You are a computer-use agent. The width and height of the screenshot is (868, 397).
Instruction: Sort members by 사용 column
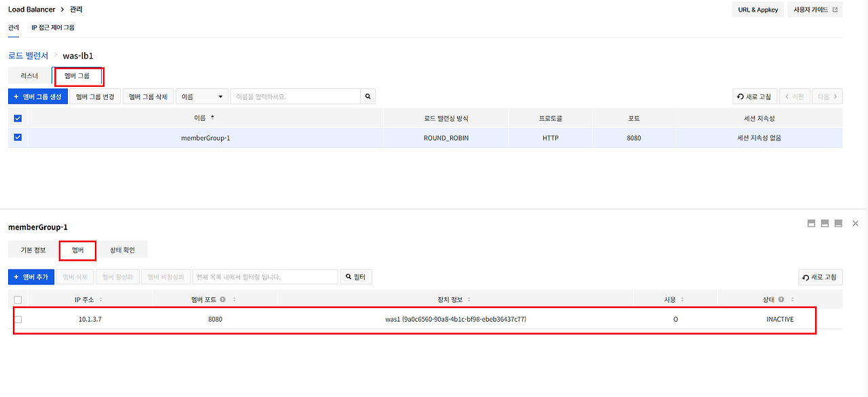[x=682, y=299]
